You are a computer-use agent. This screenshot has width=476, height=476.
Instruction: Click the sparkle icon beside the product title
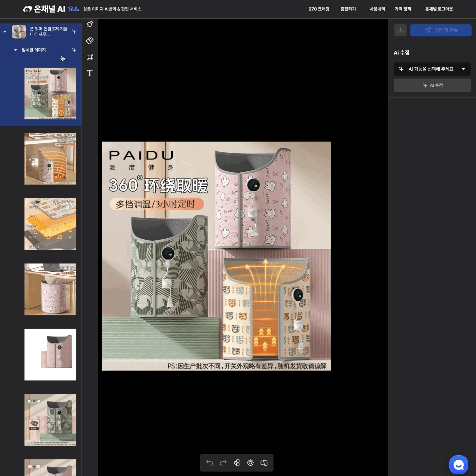[x=74, y=32]
